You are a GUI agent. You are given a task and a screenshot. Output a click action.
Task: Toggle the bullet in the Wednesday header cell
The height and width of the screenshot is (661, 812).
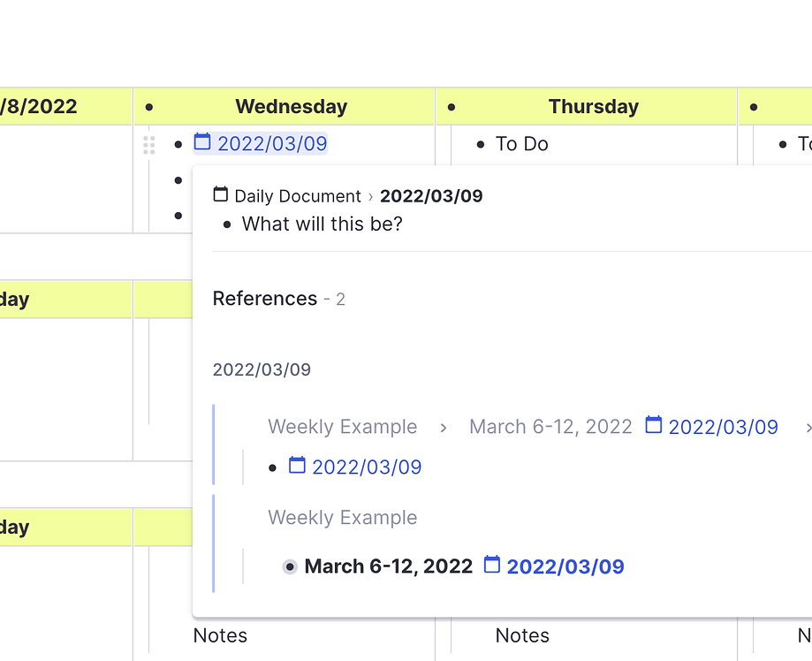click(x=148, y=106)
